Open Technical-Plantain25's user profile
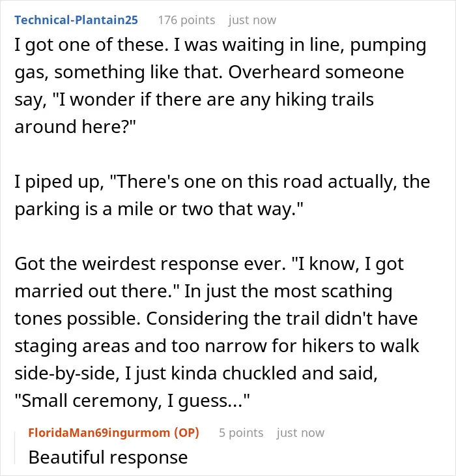Viewport: 456px width, 476px height. click(76, 20)
